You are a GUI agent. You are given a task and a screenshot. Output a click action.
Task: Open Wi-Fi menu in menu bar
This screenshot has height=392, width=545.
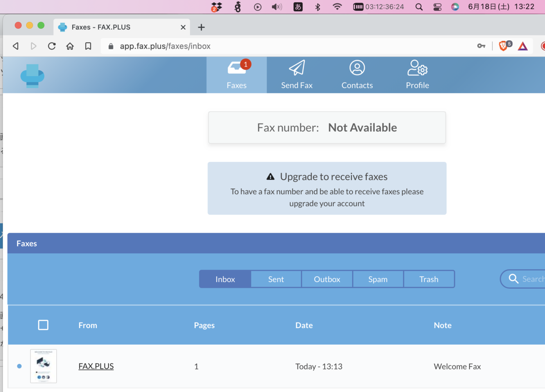point(337,7)
